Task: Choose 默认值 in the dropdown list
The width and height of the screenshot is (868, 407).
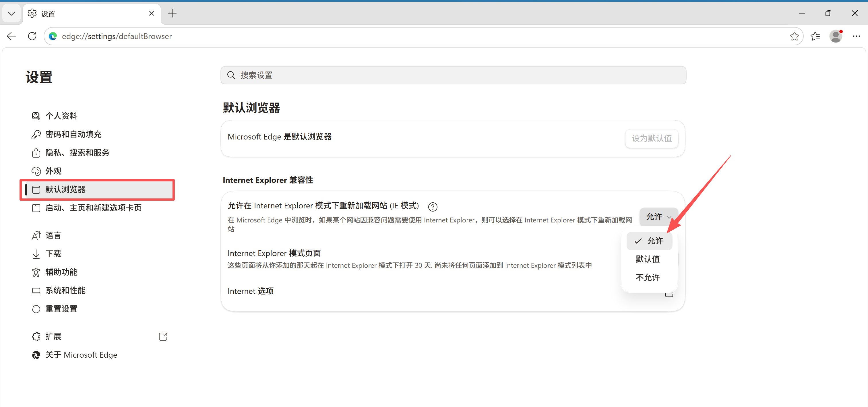Action: coord(649,259)
